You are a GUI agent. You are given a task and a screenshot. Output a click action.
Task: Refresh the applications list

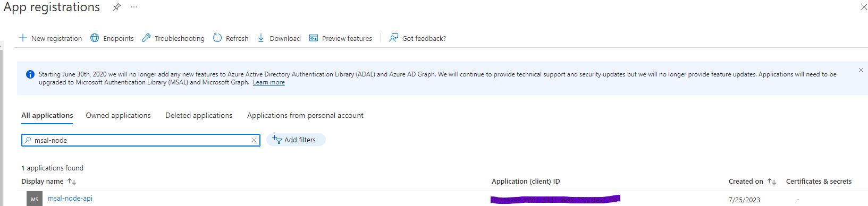coord(231,38)
